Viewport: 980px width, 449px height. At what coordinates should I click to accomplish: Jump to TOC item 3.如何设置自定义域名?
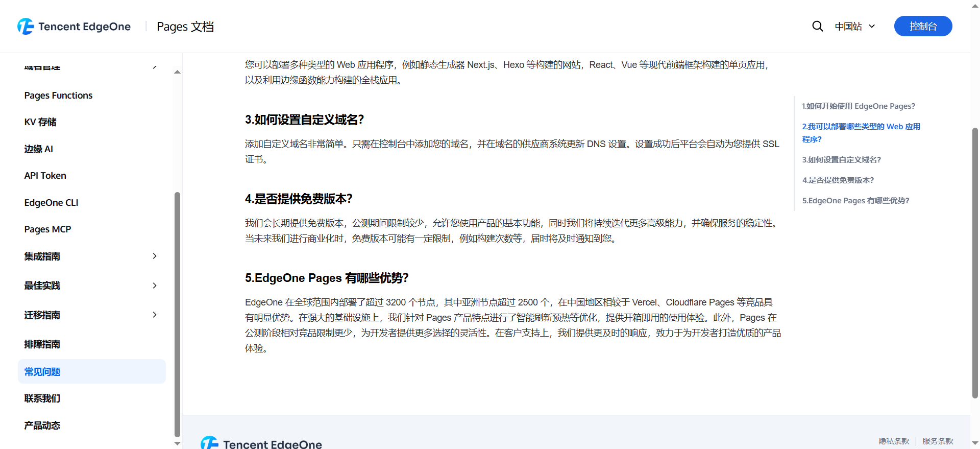[x=841, y=160]
